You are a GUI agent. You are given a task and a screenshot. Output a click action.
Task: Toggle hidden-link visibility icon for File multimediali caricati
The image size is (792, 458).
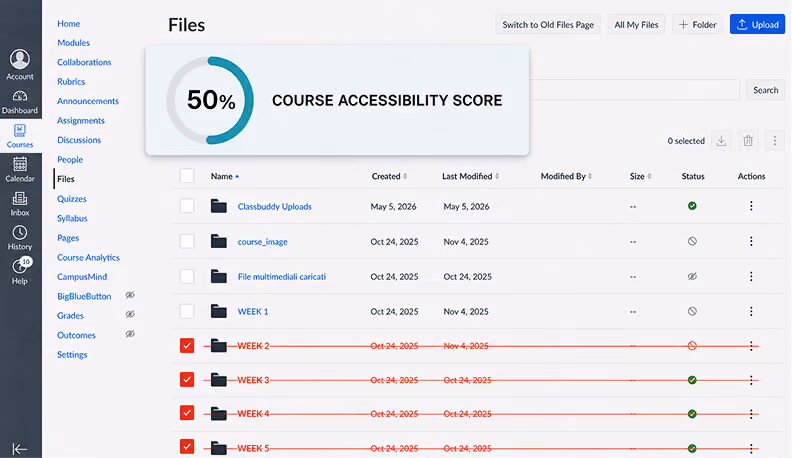pos(692,276)
